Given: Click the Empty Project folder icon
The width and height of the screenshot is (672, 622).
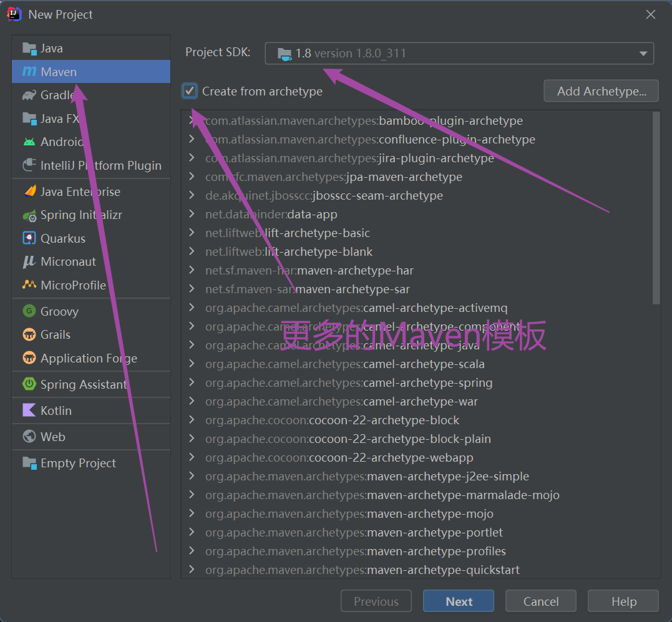Looking at the screenshot, I should point(29,463).
